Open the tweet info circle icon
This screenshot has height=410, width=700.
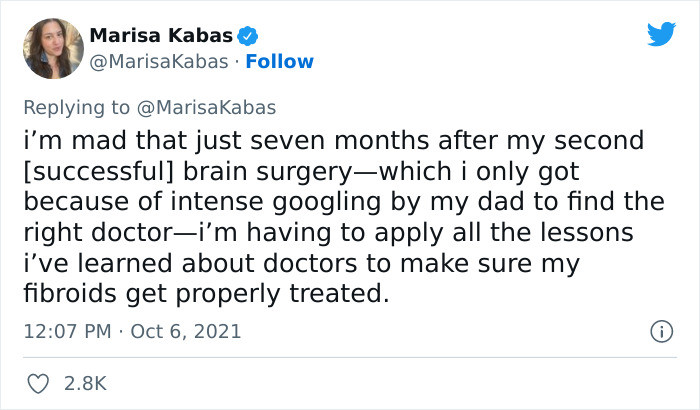(660, 330)
